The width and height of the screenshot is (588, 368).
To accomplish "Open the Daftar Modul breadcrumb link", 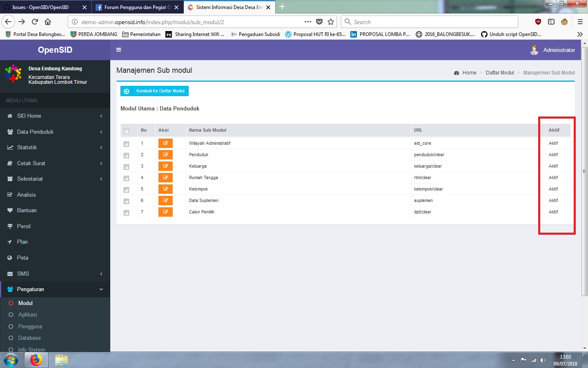I will click(500, 72).
